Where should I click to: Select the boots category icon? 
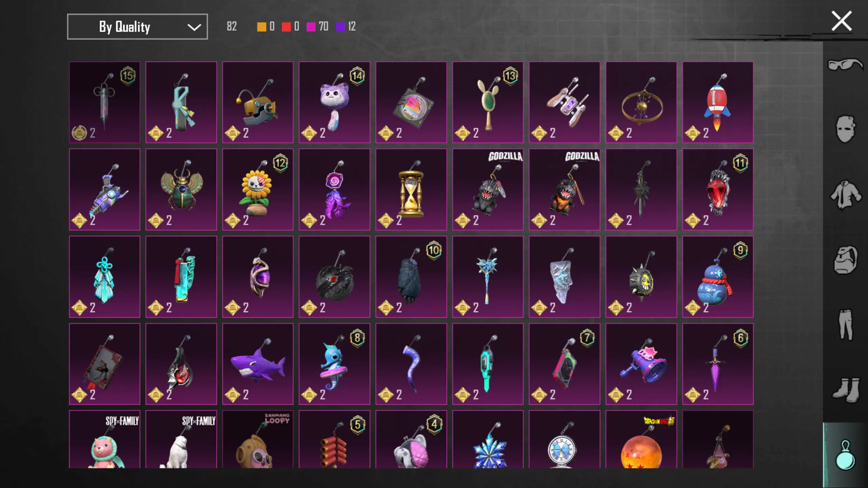point(845,389)
